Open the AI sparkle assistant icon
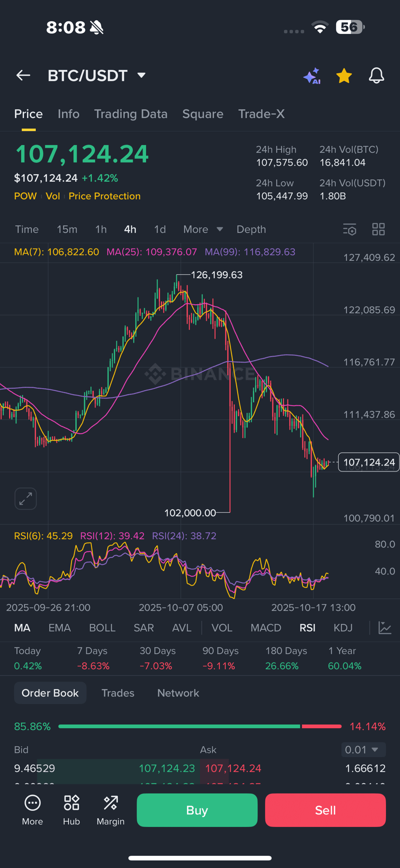The height and width of the screenshot is (868, 400). point(312,76)
